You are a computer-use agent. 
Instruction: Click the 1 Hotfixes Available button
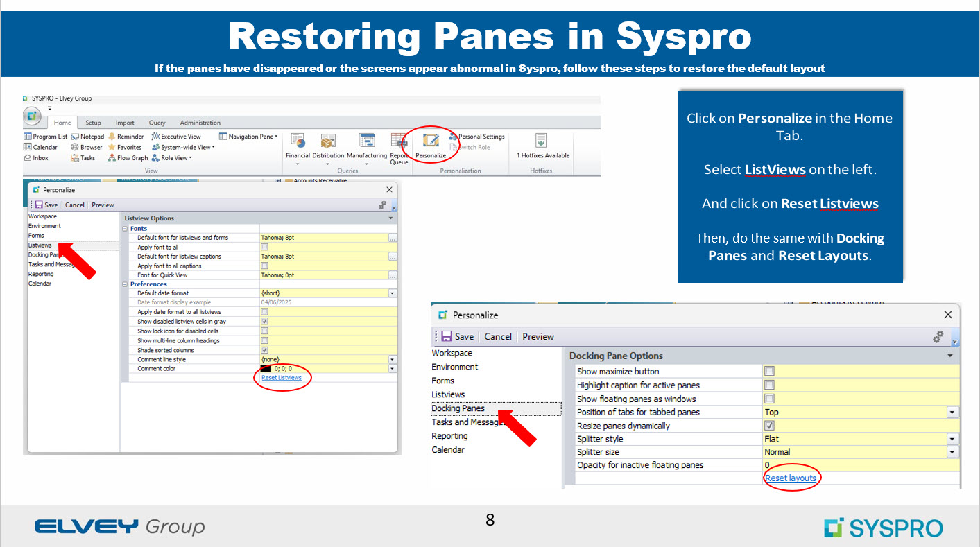pyautogui.click(x=543, y=146)
